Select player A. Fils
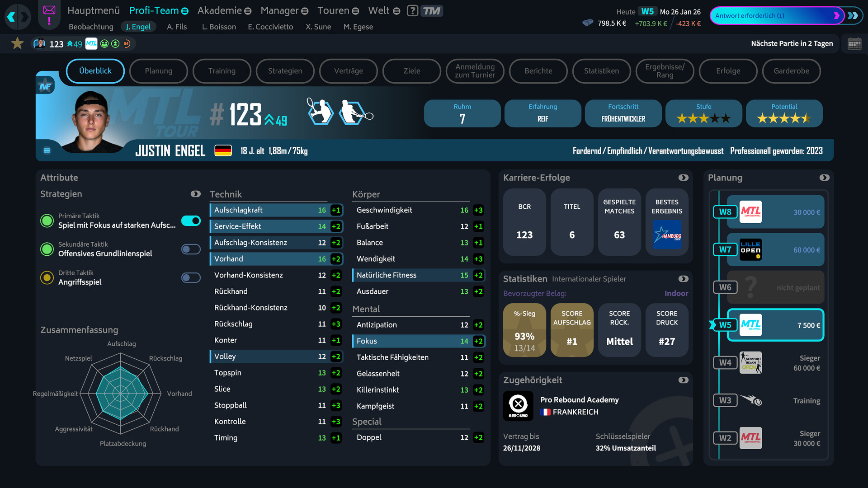The image size is (868, 488). point(177,27)
